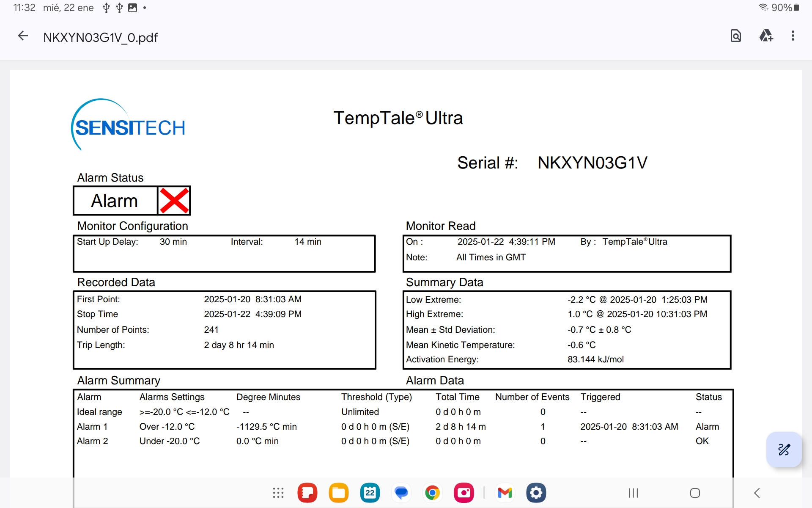Tap the red X alarm status mark

point(174,201)
